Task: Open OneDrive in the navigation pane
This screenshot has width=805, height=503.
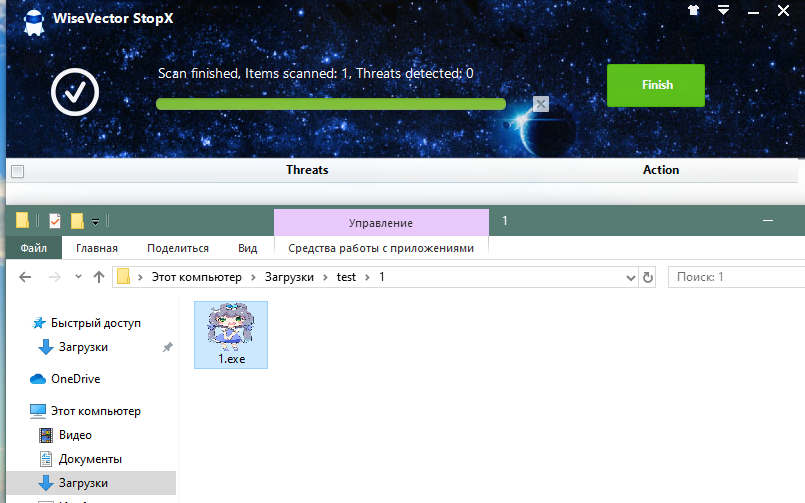Action: tap(75, 379)
